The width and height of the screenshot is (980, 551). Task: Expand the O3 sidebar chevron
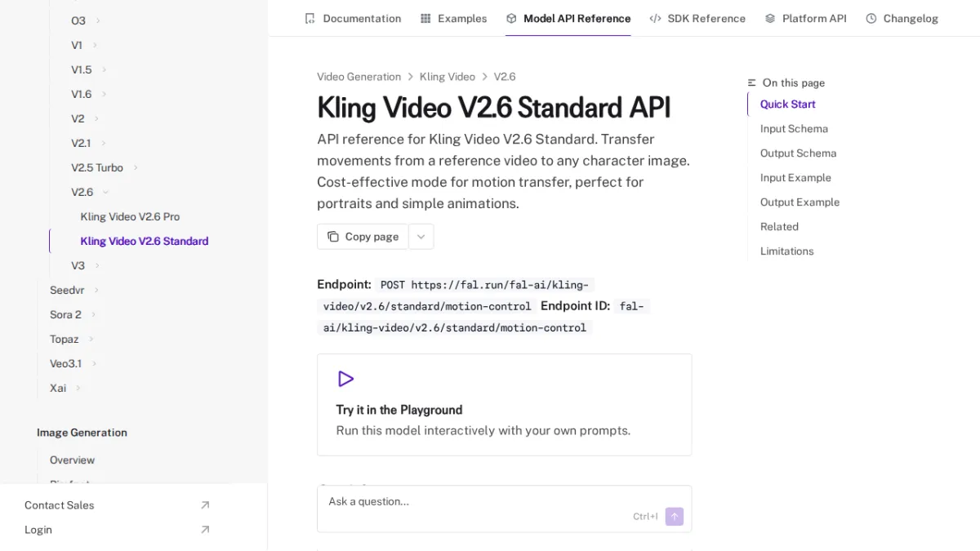point(98,20)
